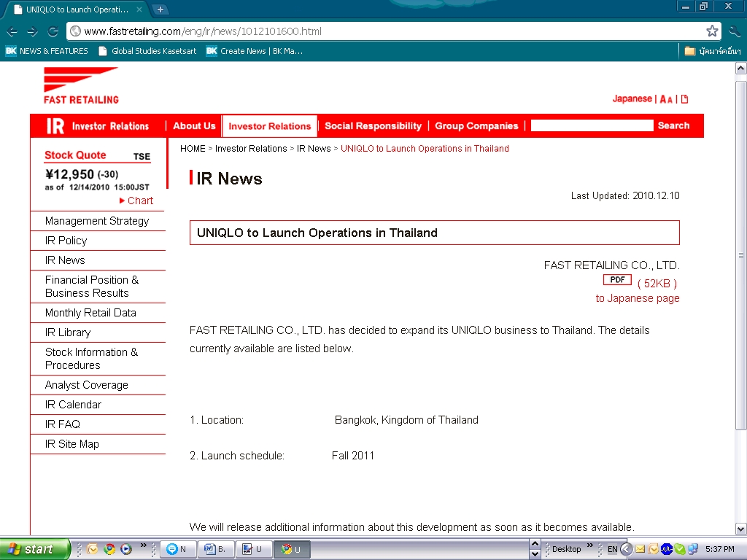Switch to the Japanese site link
Screen dimensions: 747x560
[632, 98]
